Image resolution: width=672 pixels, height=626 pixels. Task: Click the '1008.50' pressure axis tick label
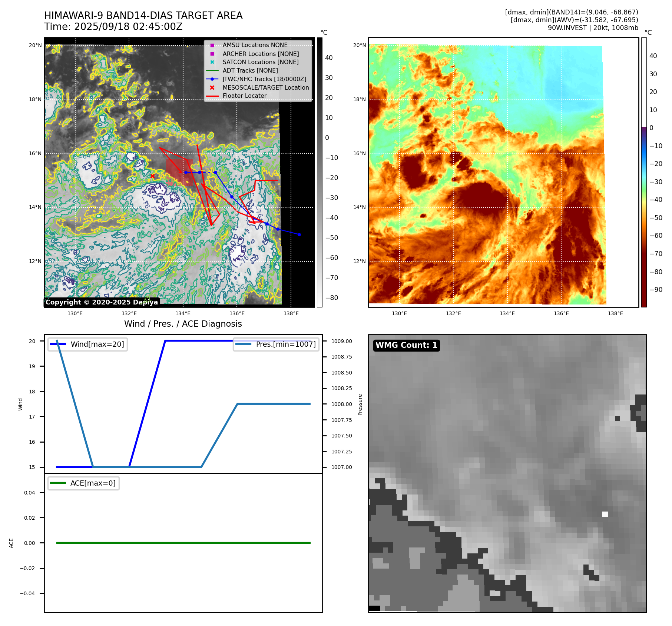pyautogui.click(x=342, y=373)
